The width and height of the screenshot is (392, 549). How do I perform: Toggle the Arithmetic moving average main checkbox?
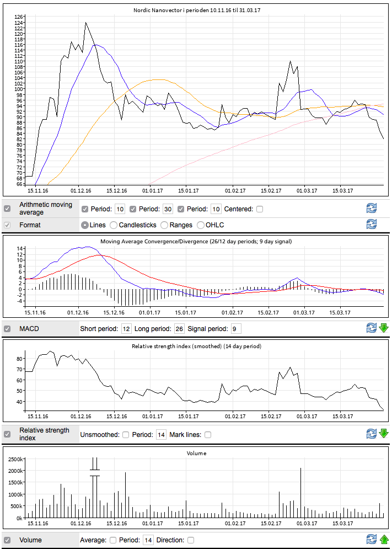click(x=7, y=209)
